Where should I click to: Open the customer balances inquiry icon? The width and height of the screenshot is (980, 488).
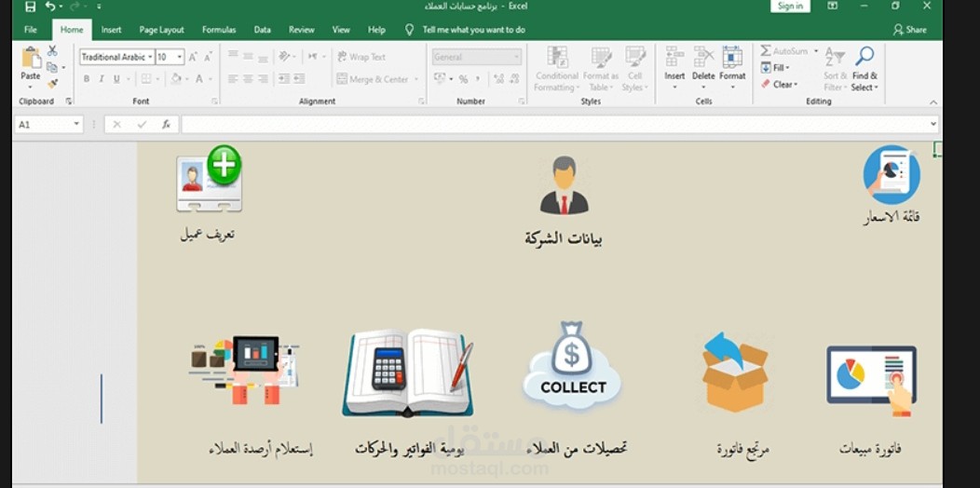click(x=244, y=370)
